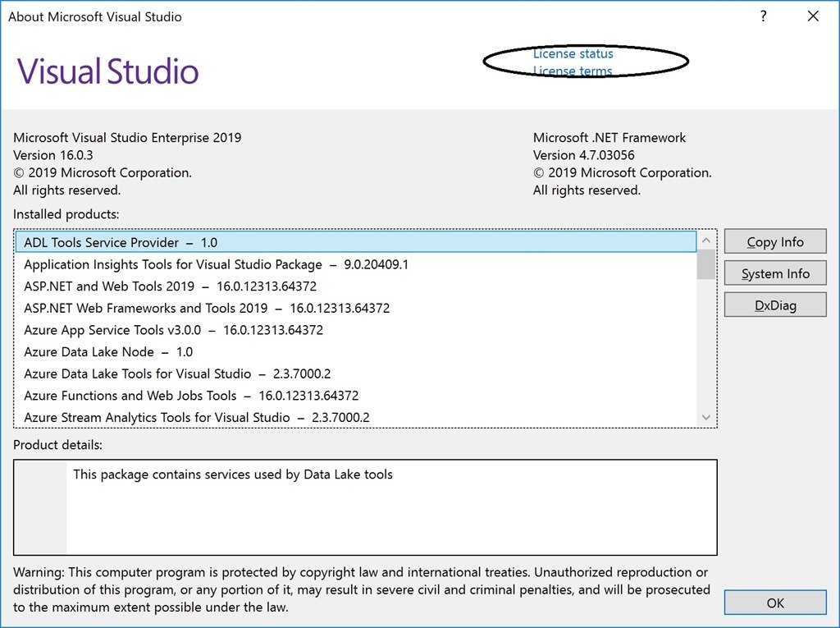The image size is (840, 628).
Task: Click the product details description text
Action: [233, 474]
